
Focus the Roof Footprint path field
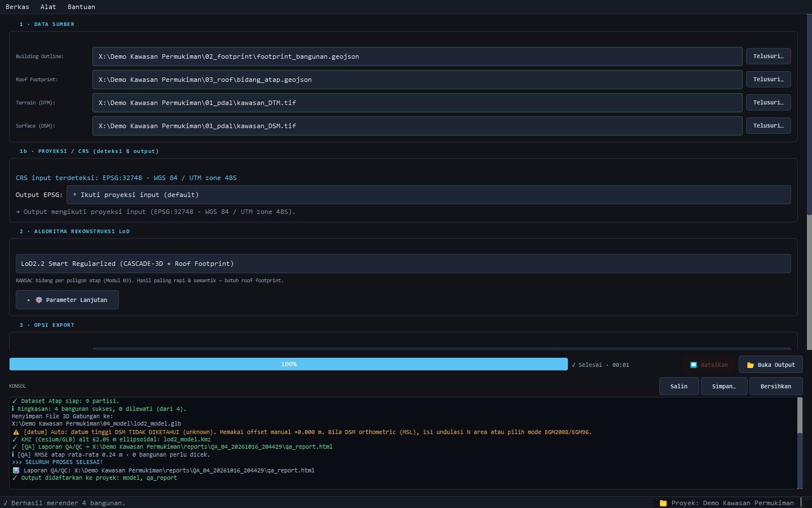click(x=417, y=80)
